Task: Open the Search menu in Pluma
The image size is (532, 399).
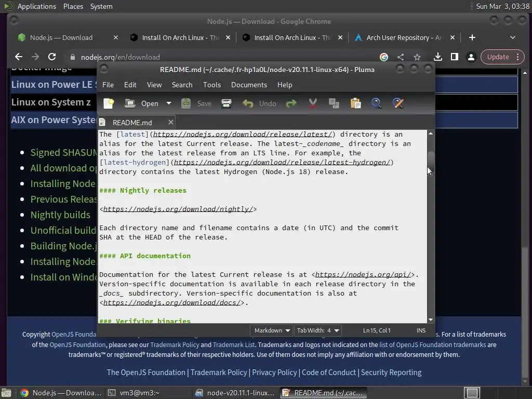Action: 182,85
